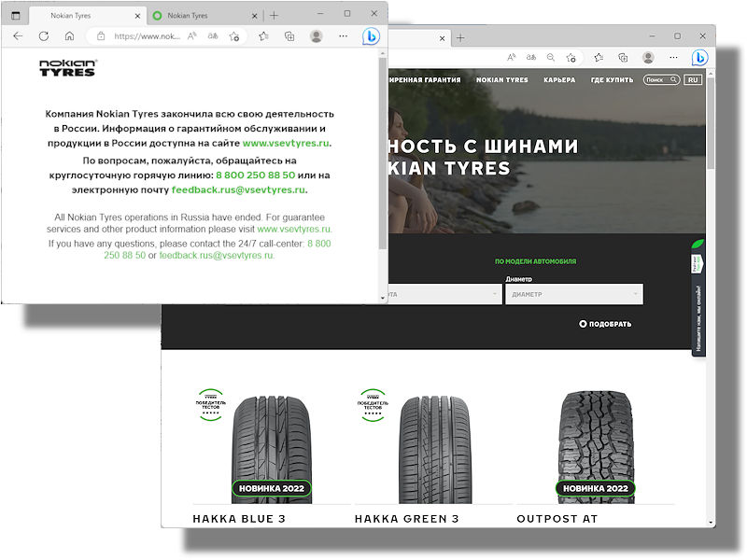This screenshot has width=747, height=560.
Task: Click the Hakka Green 3 tyre image
Action: 434,449
